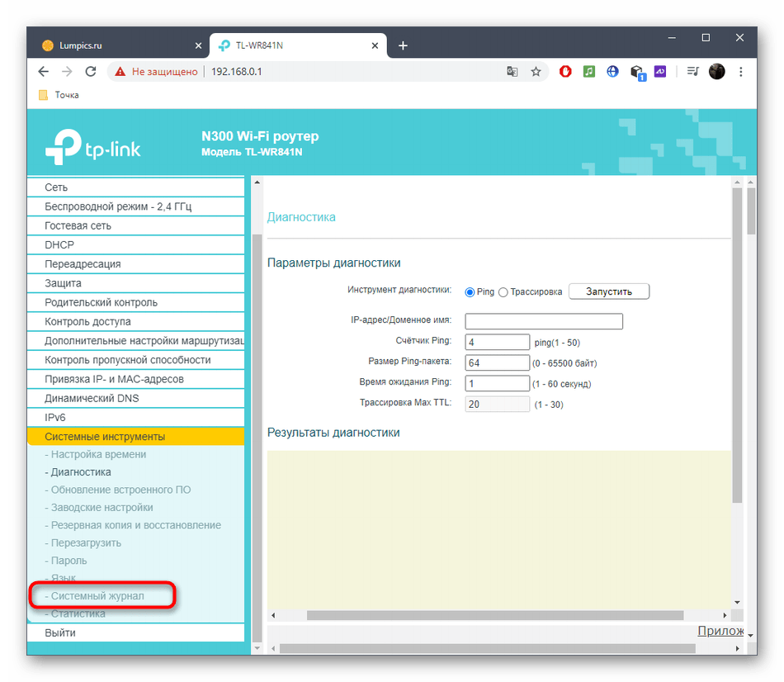
Task: Select Трассировка radio button
Action: (x=503, y=292)
